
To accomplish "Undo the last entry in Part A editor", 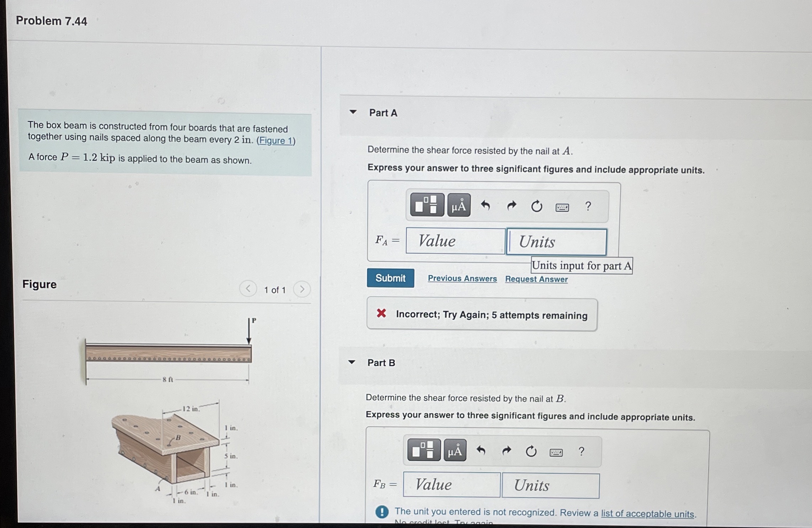I will pyautogui.click(x=486, y=205).
